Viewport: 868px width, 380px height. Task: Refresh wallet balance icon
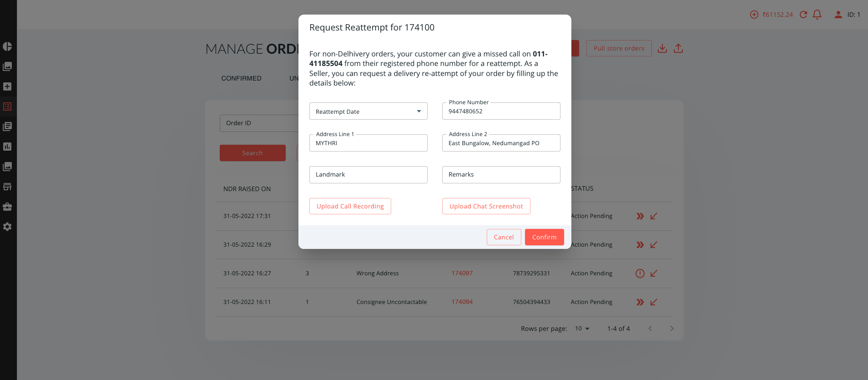[x=803, y=15]
